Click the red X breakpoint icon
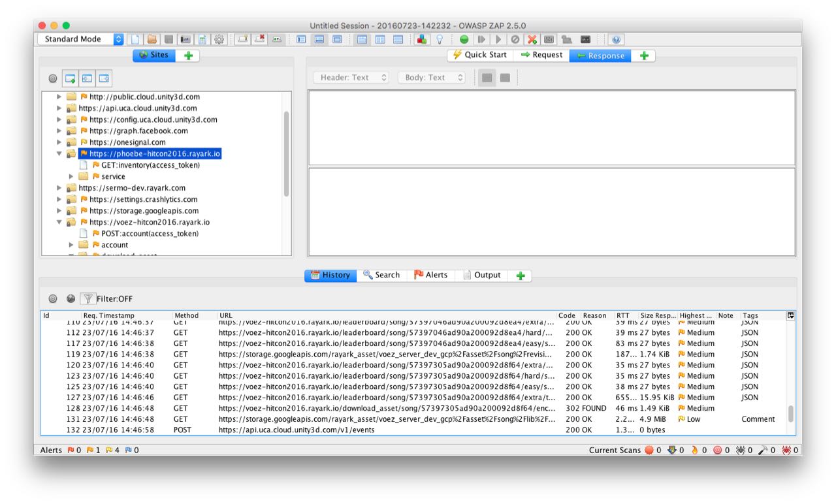Image resolution: width=836 pixels, height=504 pixels. [x=532, y=39]
